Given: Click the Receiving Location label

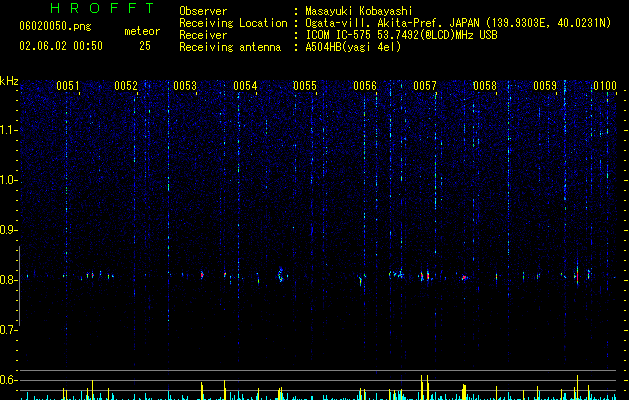Looking at the screenshot, I should pos(233,23).
